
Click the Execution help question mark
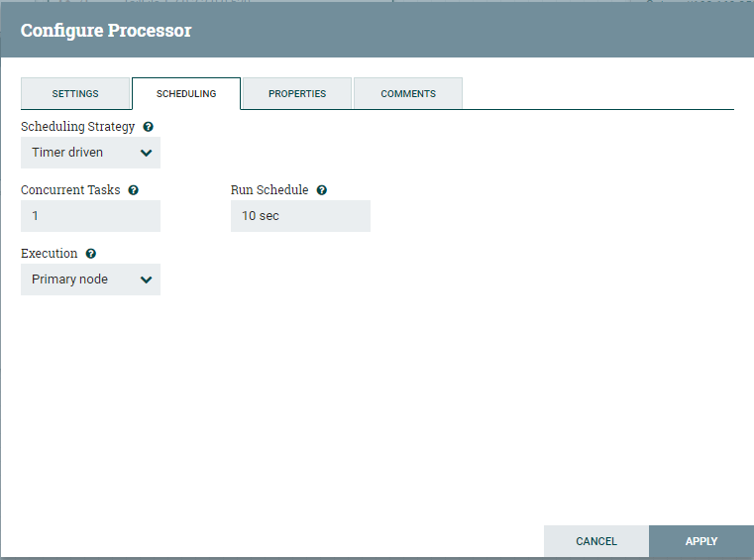click(91, 254)
